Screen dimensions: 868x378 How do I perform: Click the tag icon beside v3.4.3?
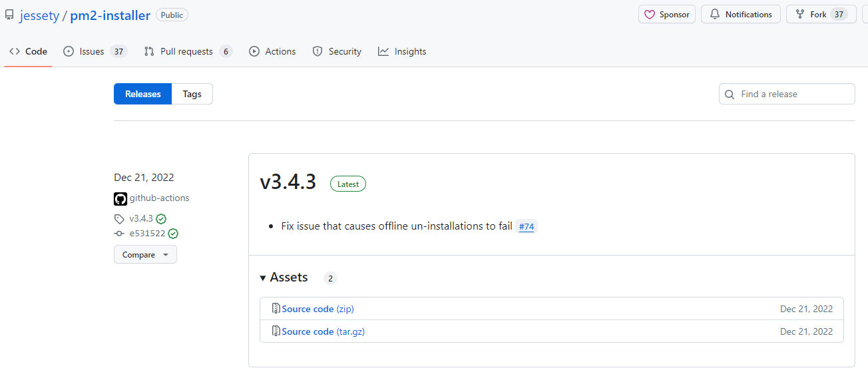click(119, 219)
